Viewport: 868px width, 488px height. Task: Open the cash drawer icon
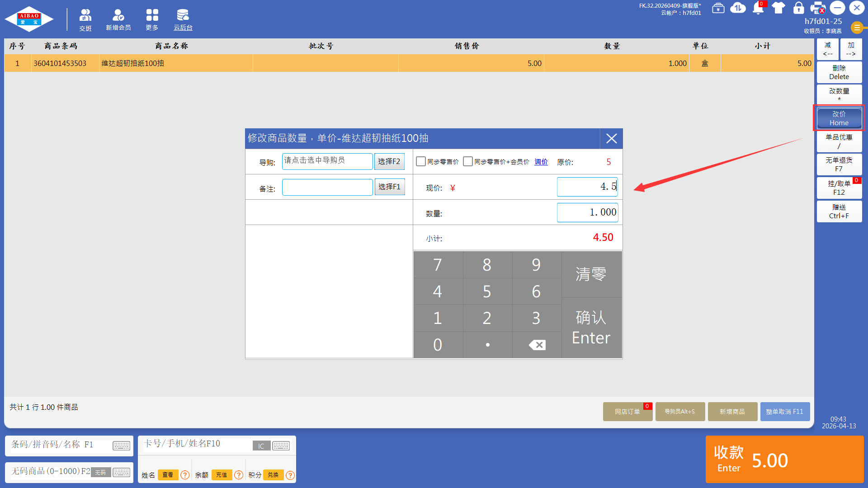click(x=718, y=8)
